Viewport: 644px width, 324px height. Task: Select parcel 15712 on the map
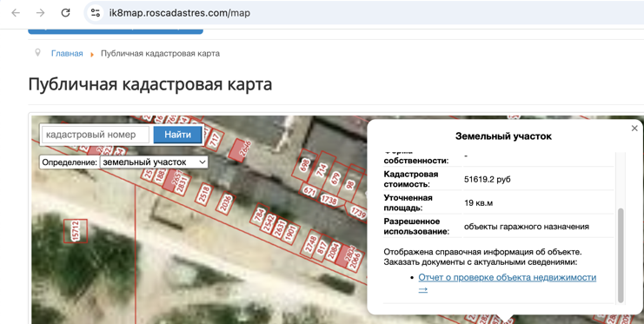(x=76, y=231)
